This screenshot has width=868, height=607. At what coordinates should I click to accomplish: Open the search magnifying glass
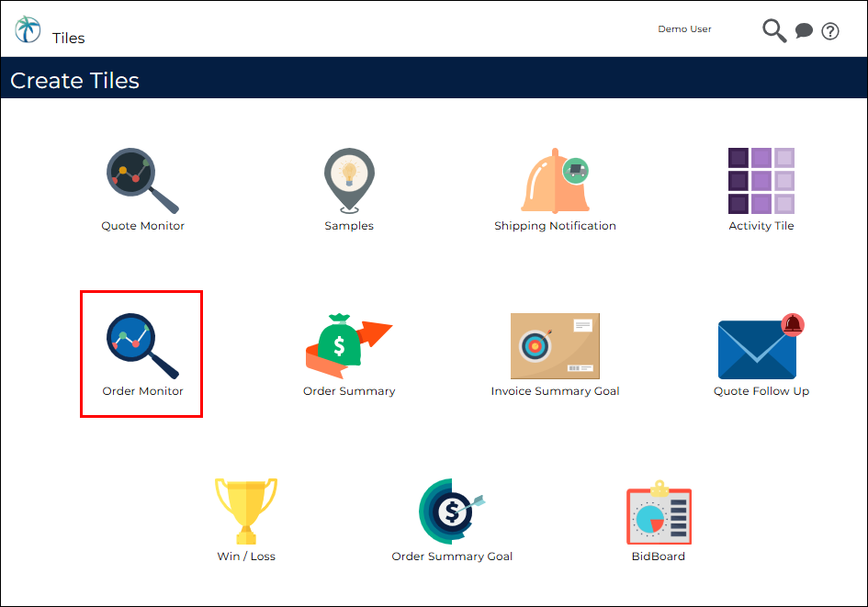click(x=774, y=31)
